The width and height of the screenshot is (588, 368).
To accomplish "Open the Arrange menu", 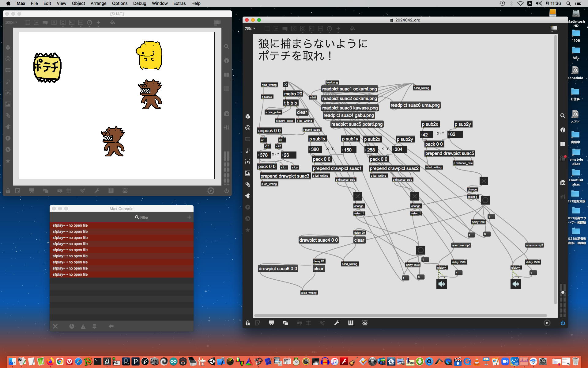I will coord(98,3).
